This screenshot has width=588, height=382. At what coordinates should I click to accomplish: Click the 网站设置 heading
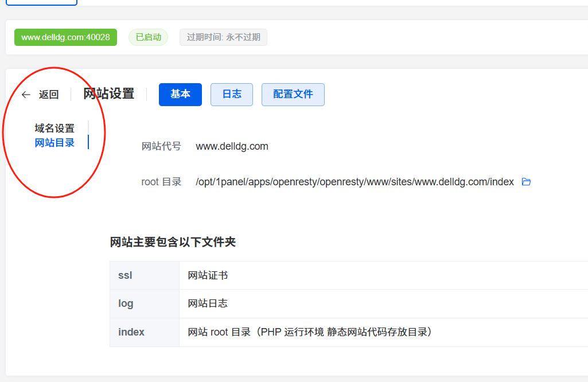(109, 93)
